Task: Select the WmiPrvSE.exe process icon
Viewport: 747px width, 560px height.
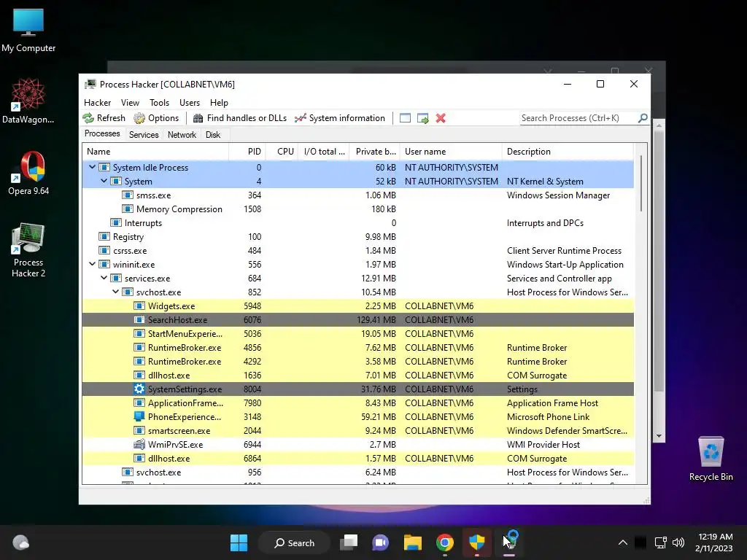Action: tap(139, 444)
